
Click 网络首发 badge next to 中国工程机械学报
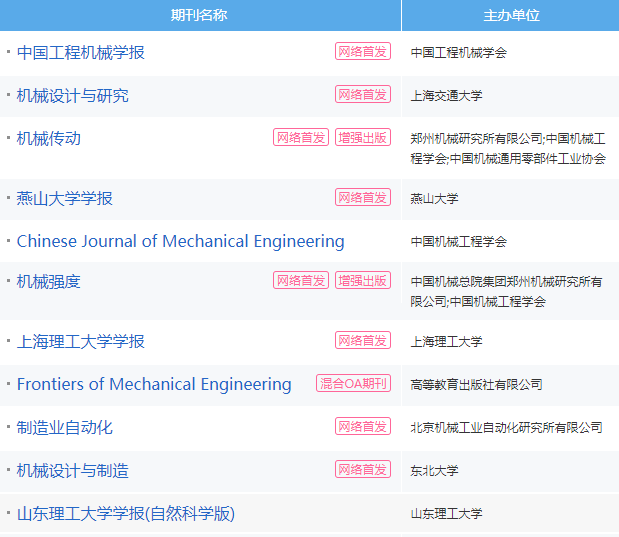pos(363,51)
